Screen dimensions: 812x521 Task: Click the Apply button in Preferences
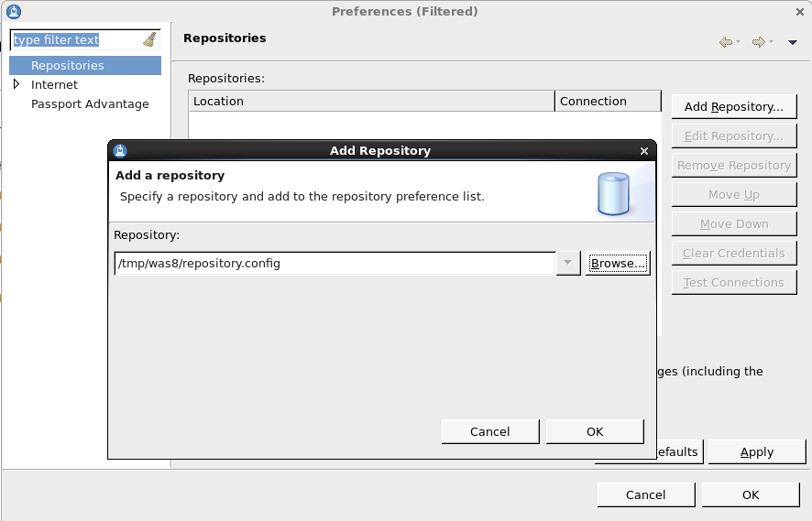click(757, 452)
